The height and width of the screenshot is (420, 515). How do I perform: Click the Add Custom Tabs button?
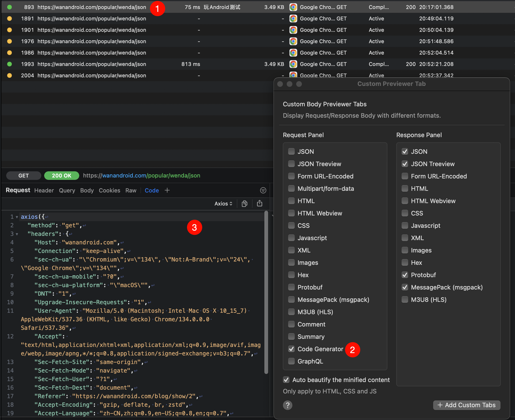466,405
